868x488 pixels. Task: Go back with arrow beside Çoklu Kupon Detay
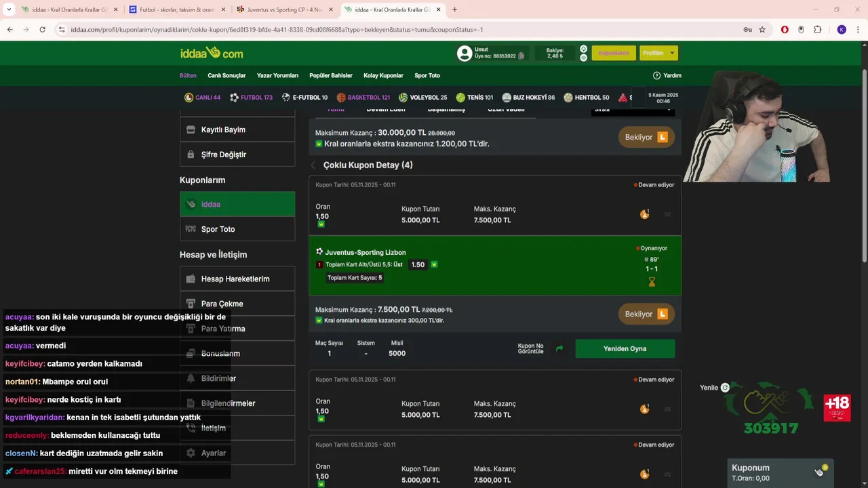tap(313, 165)
